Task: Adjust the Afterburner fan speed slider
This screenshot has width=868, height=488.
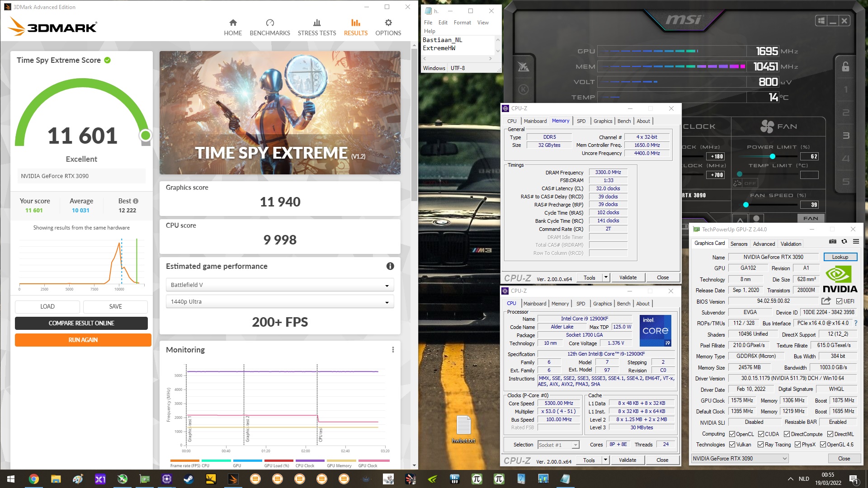Action: tap(746, 205)
